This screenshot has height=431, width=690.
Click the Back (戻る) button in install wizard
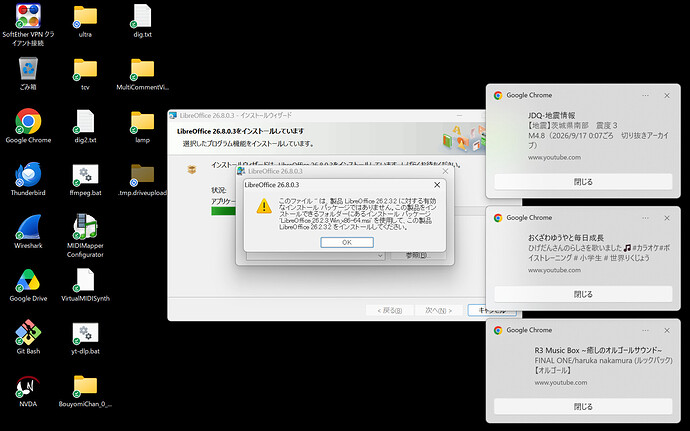pos(389,310)
